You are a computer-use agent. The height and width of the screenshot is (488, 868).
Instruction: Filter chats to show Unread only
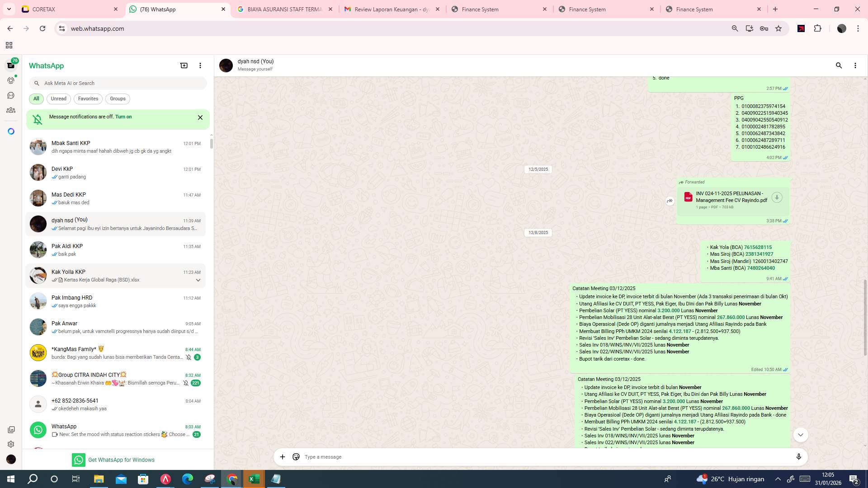[x=58, y=99]
